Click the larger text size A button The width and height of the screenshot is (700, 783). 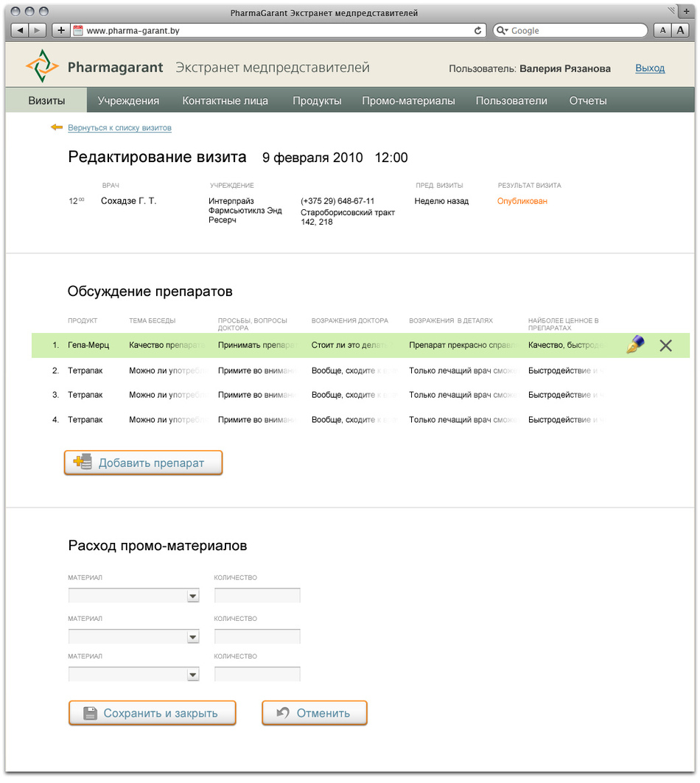coord(680,30)
